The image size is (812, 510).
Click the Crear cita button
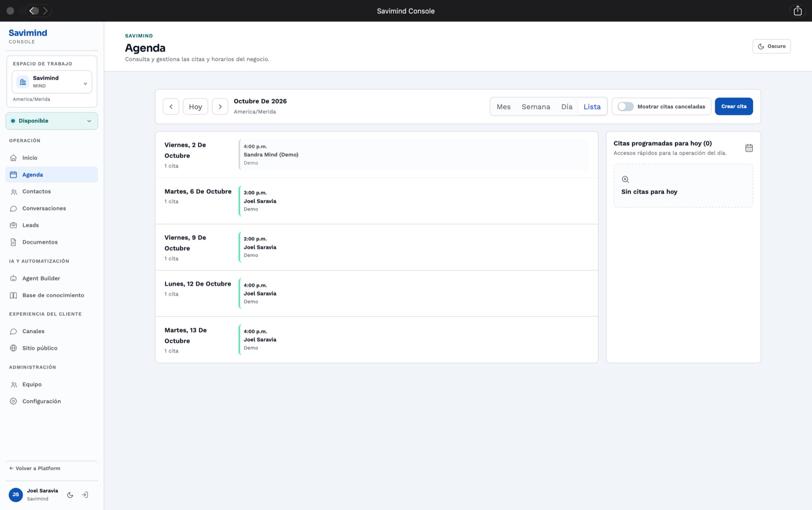point(734,107)
